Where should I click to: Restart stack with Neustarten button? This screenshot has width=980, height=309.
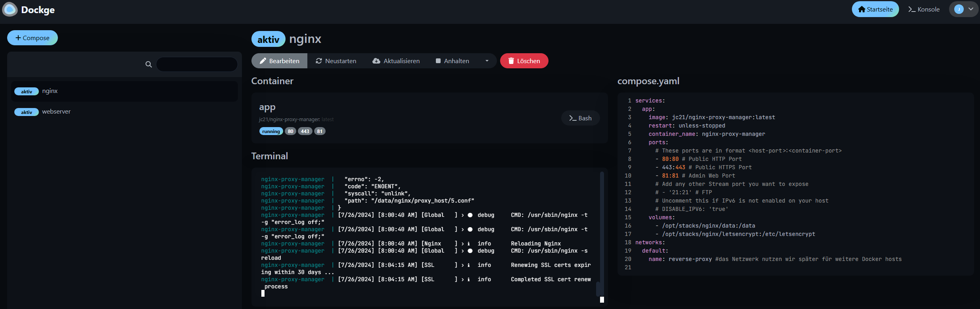point(336,61)
